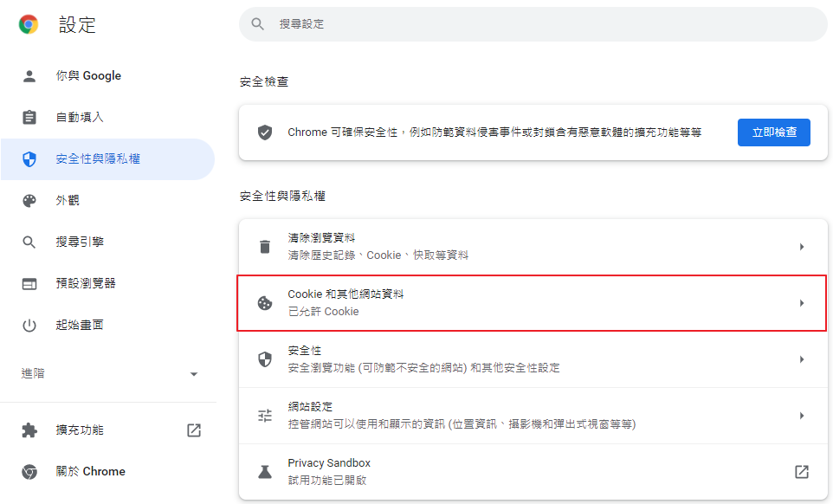Click the palette icon for 外觀
This screenshot has height=504, width=833.
click(x=29, y=200)
